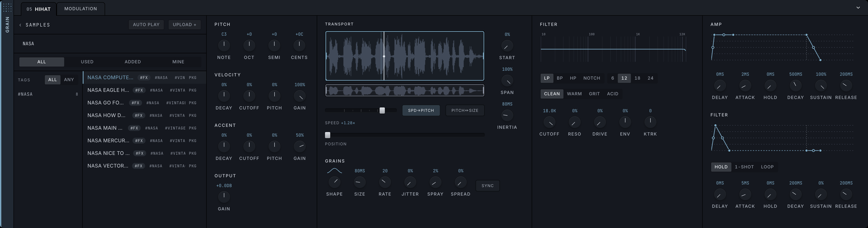This screenshot has height=228, width=868.
Task: Set tag matching to ANY
Action: [69, 80]
